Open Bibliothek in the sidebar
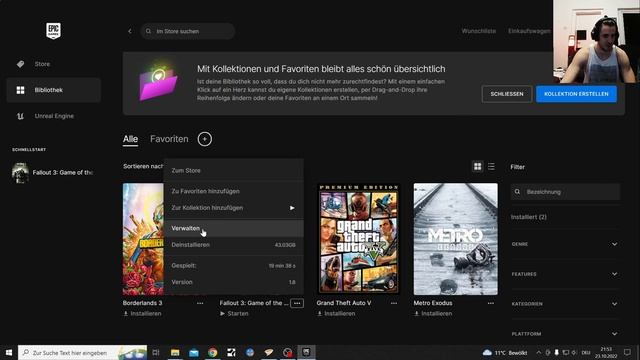The image size is (640, 360). pyautogui.click(x=53, y=90)
